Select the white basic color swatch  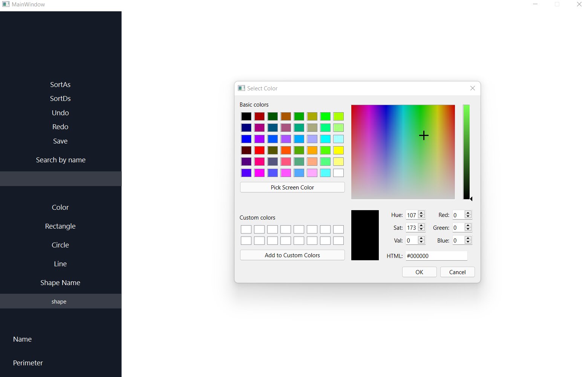pyautogui.click(x=338, y=172)
